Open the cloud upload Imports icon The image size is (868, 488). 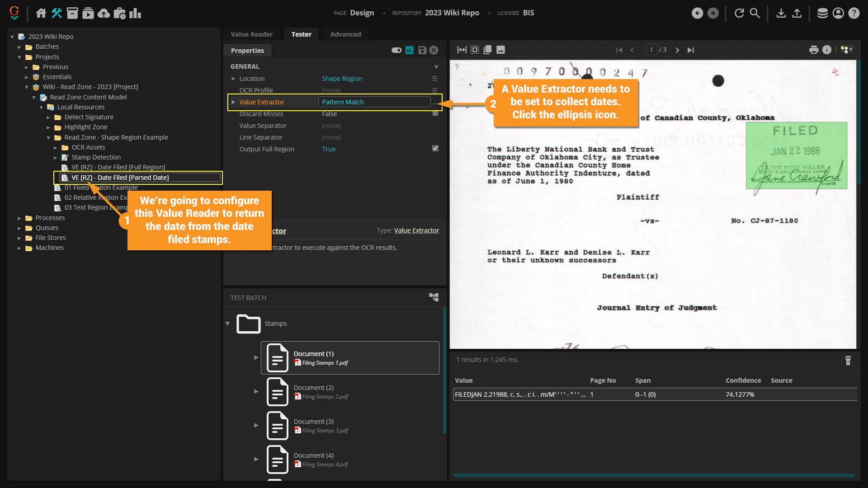click(104, 13)
